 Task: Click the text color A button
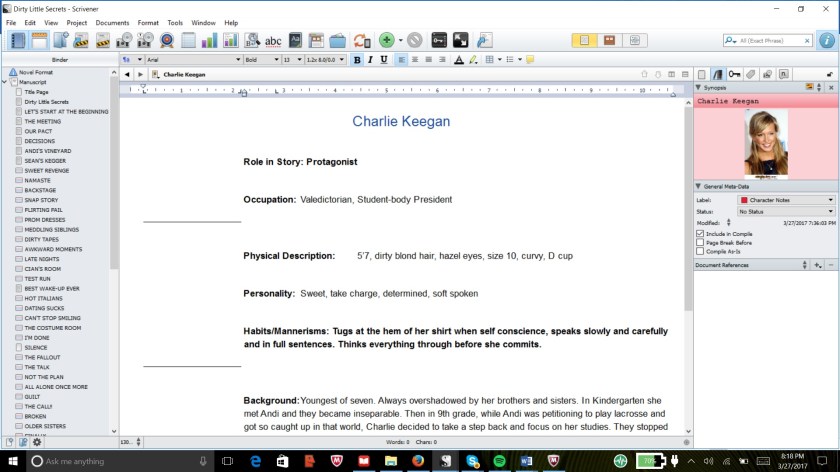pyautogui.click(x=458, y=60)
